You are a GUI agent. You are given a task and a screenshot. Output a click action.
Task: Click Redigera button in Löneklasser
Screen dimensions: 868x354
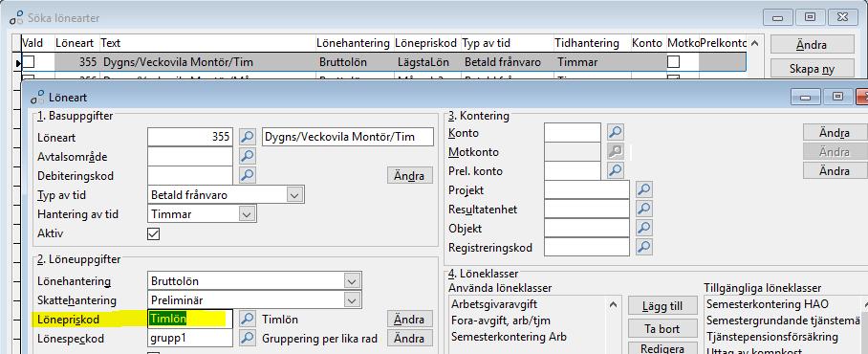pyautogui.click(x=662, y=348)
